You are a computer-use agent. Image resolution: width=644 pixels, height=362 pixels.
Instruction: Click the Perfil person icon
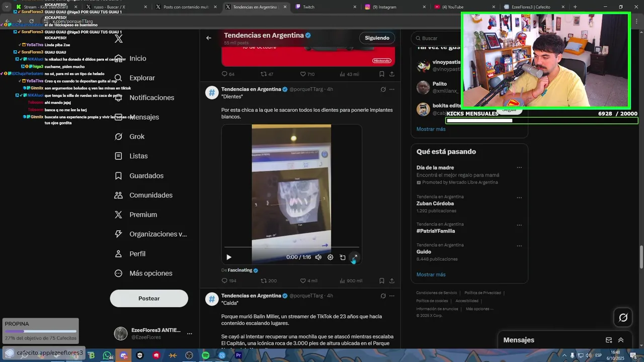pos(118,254)
